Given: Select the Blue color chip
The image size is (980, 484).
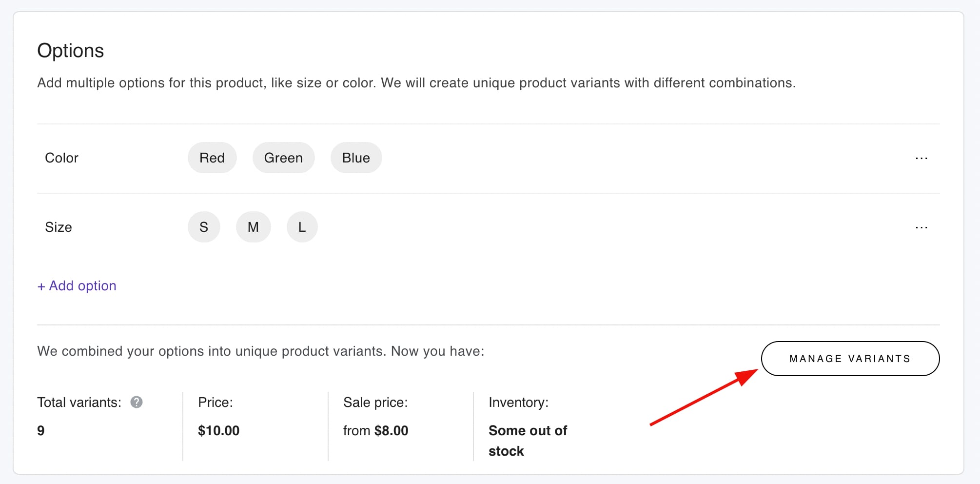Looking at the screenshot, I should pyautogui.click(x=356, y=158).
